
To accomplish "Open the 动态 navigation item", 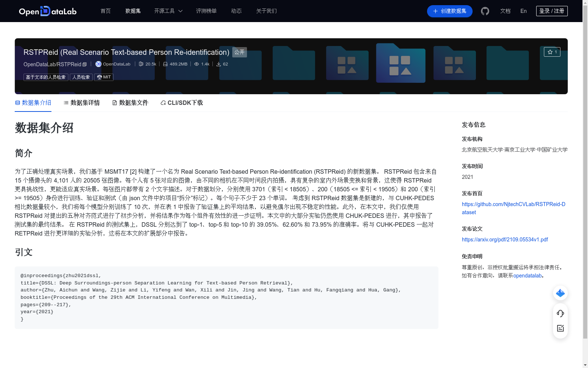I will [236, 11].
